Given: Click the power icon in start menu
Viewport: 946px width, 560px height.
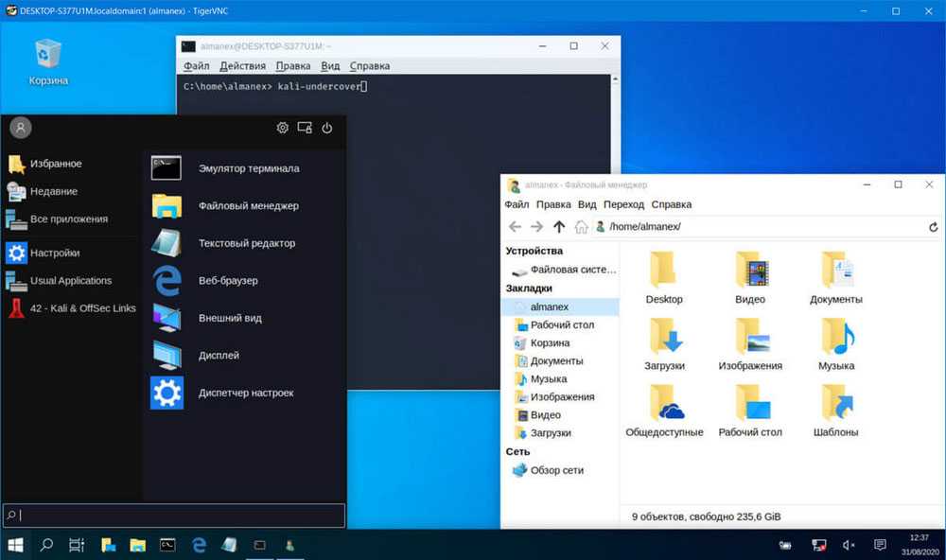Looking at the screenshot, I should click(x=327, y=128).
